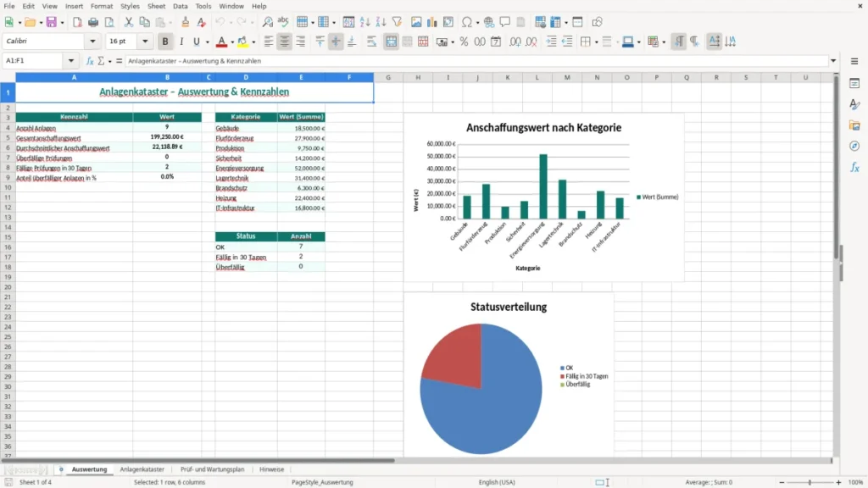The height and width of the screenshot is (488, 868).
Task: Click Sort Ascending icon
Action: coord(364,22)
